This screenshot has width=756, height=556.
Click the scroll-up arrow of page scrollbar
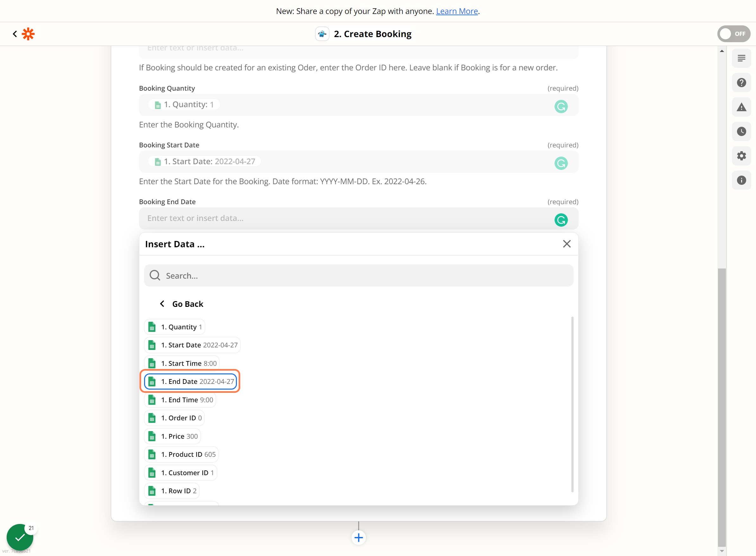click(x=722, y=51)
